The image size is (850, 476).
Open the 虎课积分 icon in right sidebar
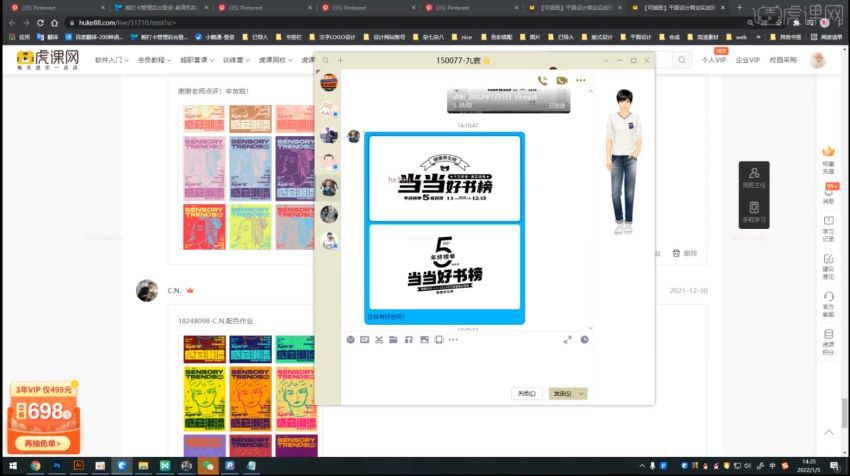coord(828,342)
